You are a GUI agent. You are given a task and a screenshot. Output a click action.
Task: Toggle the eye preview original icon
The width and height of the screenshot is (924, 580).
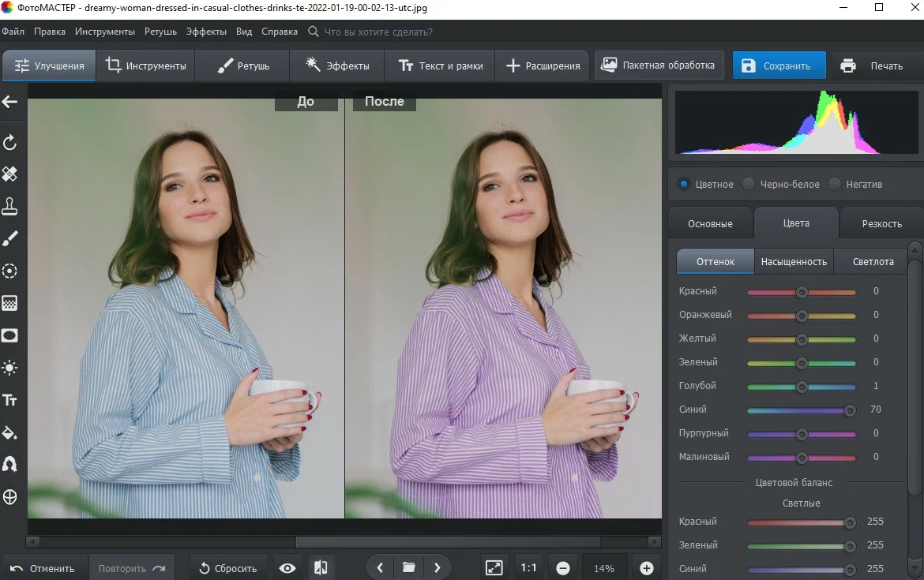(287, 568)
